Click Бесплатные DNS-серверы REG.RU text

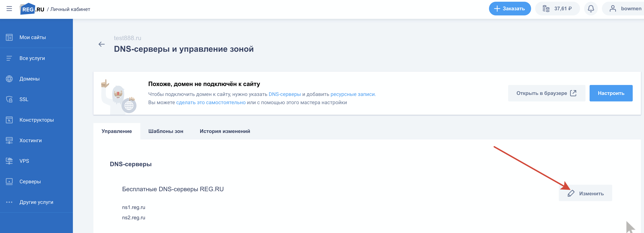(x=173, y=189)
